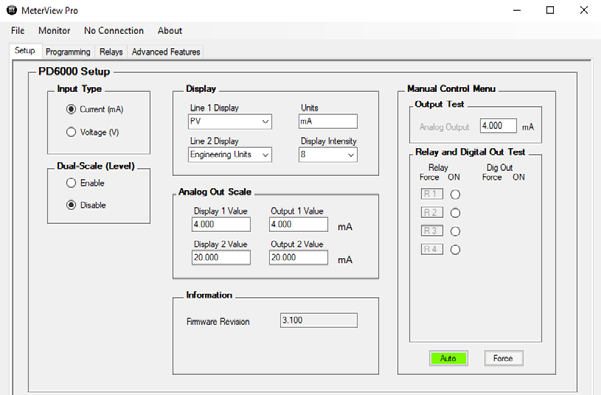Edit the Display 2 Value field
The image size is (601, 395).
221,257
